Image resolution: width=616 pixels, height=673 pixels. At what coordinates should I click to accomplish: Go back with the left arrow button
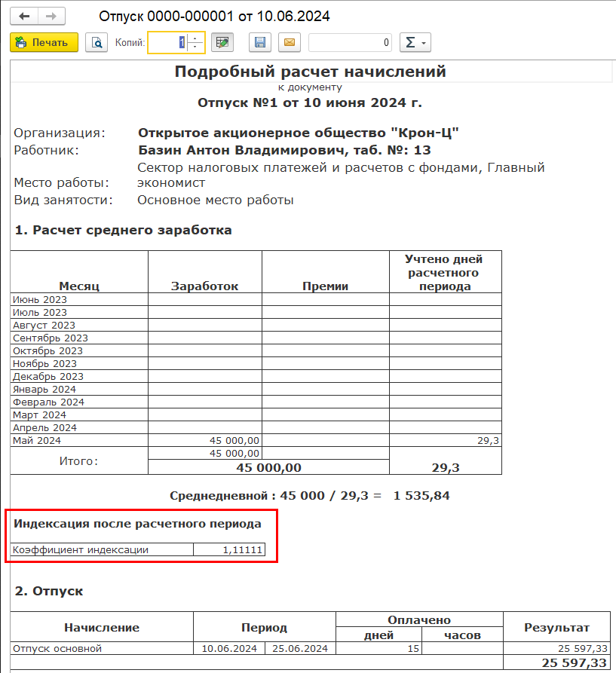tap(24, 17)
